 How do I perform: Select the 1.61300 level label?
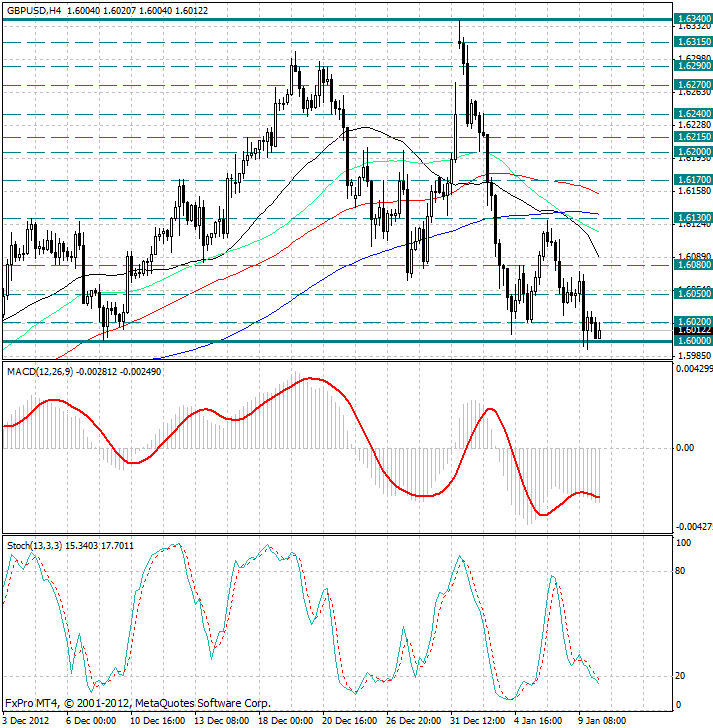click(x=693, y=217)
